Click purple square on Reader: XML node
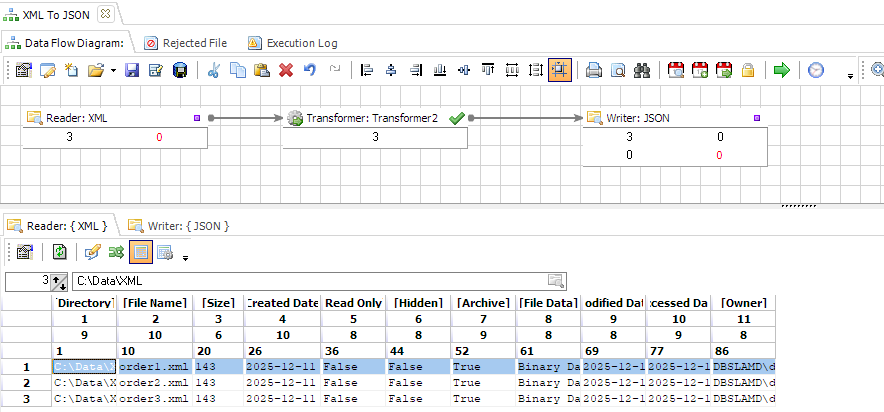Viewport: 884px width, 412px height. [x=197, y=118]
